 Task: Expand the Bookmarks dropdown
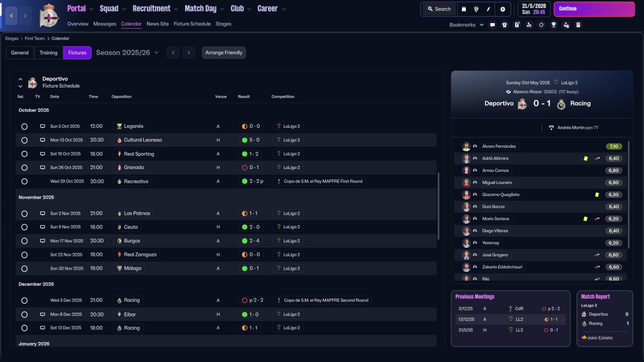point(466,25)
